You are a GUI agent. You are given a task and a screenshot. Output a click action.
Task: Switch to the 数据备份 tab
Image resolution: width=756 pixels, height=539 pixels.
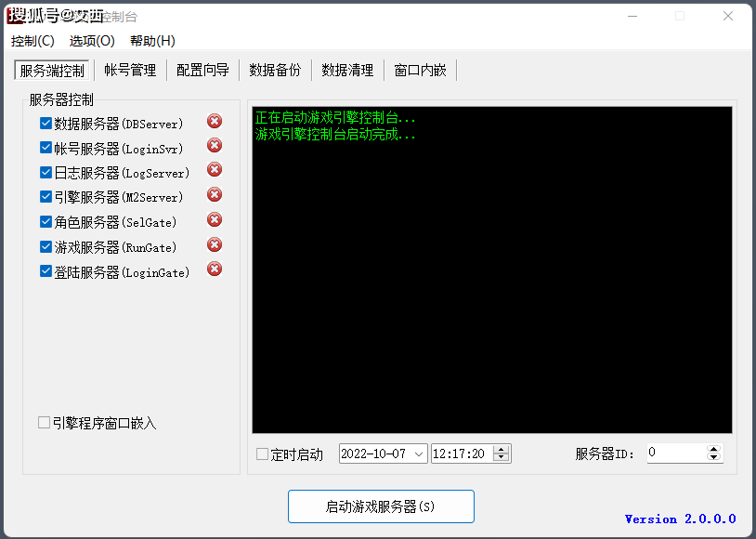(x=275, y=70)
